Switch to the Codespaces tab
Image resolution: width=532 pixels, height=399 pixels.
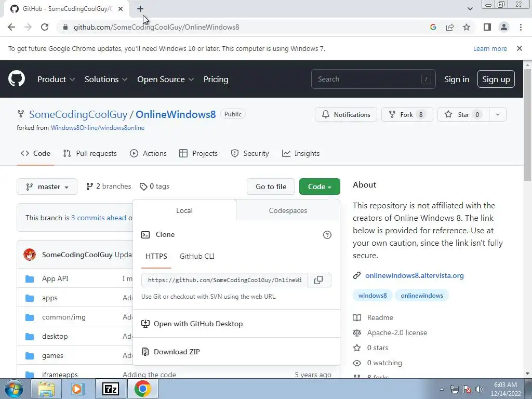[x=288, y=210]
